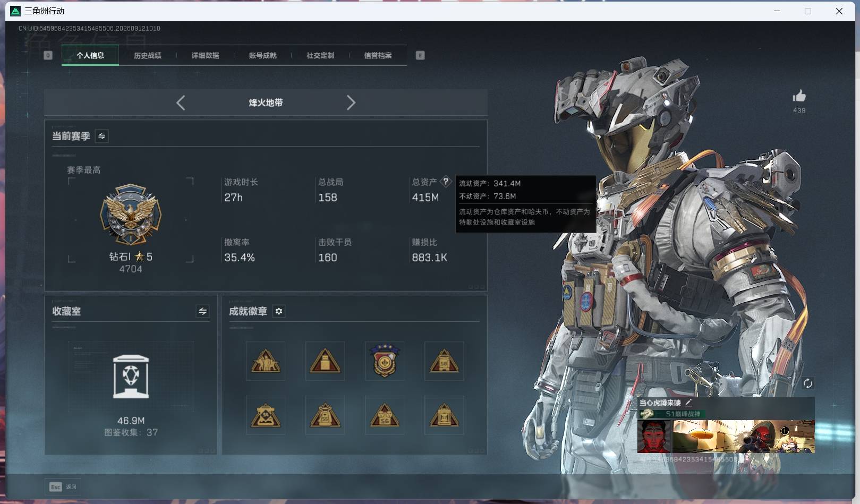Click the 烽火地带 mode title

266,102
